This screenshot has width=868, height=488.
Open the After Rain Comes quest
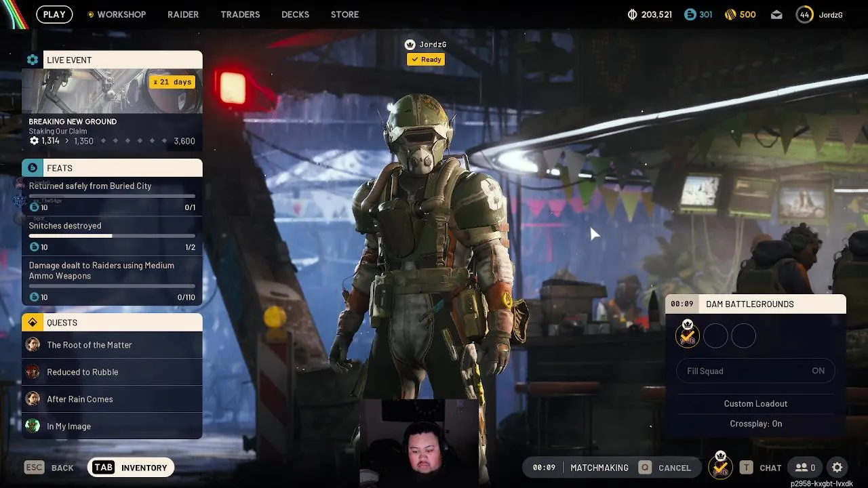coord(112,399)
